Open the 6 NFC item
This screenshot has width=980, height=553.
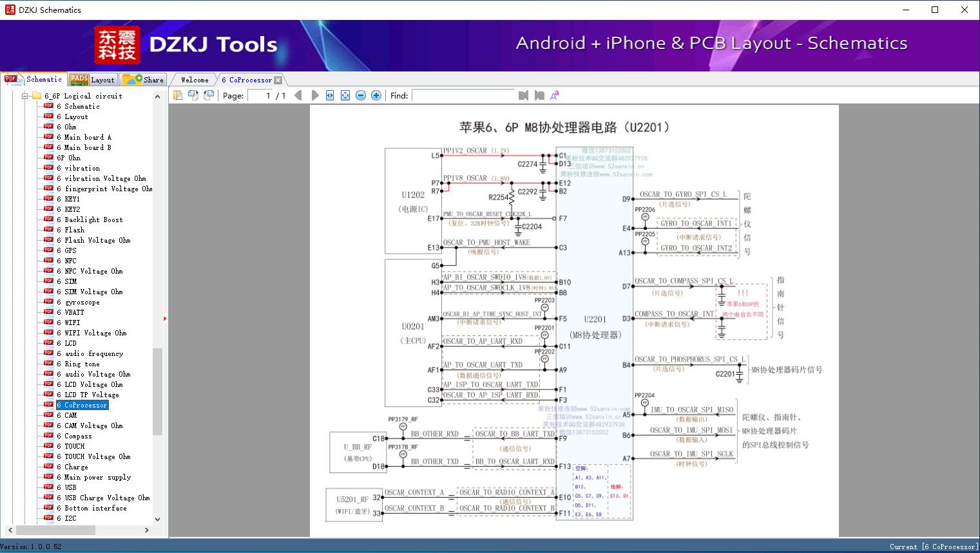click(66, 261)
